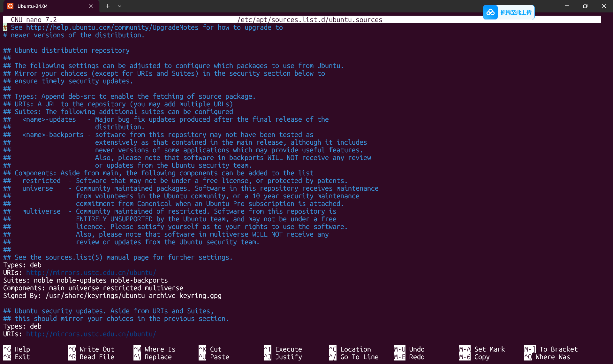The height and width of the screenshot is (364, 613).
Task: Click the 'commitment from Canonical' comment line
Action: 174,204
